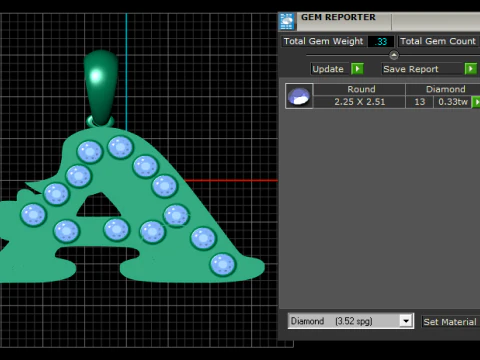Click the 0.33tw weight cell
This screenshot has width=480, height=360.
click(x=453, y=102)
